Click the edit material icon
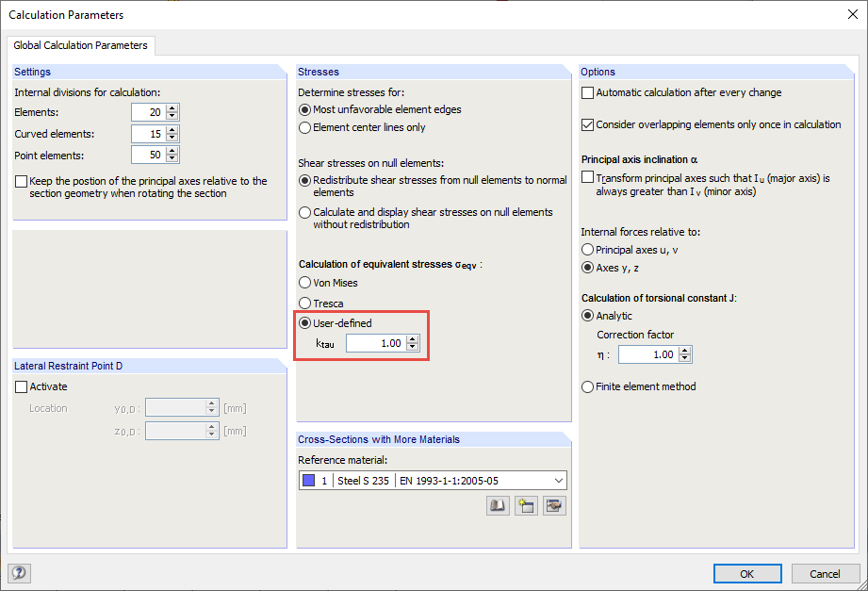This screenshot has height=591, width=868. 554,505
